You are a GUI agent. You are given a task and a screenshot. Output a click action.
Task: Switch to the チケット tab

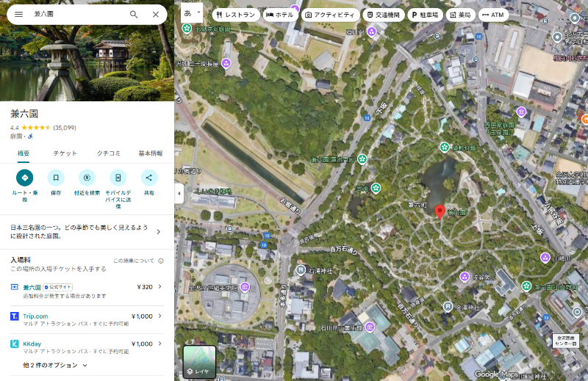coord(65,153)
